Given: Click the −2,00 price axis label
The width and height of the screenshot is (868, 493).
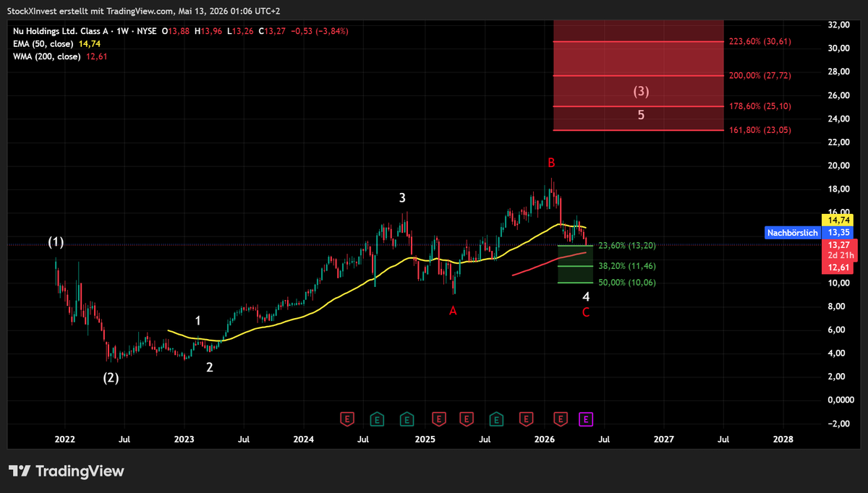Looking at the screenshot, I should point(838,424).
